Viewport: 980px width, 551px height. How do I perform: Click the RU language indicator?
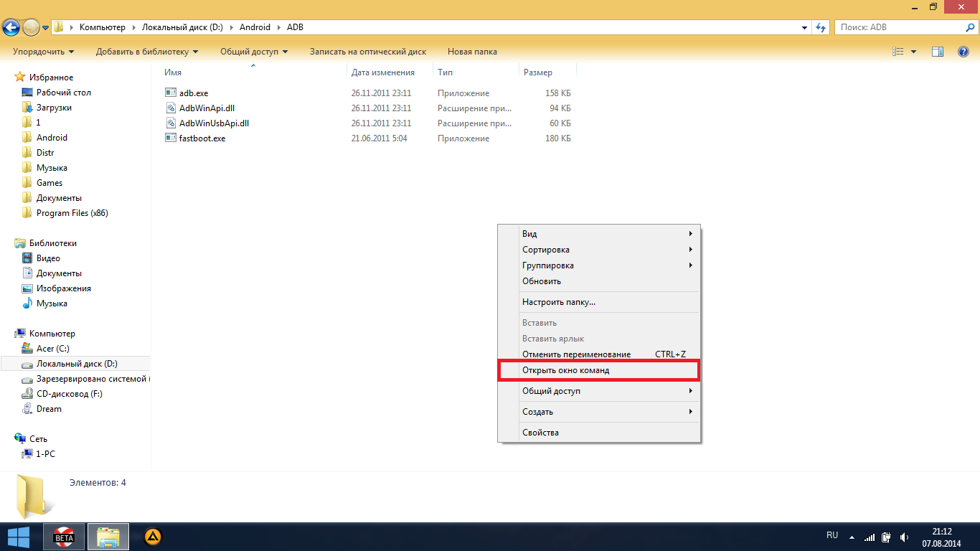(832, 535)
